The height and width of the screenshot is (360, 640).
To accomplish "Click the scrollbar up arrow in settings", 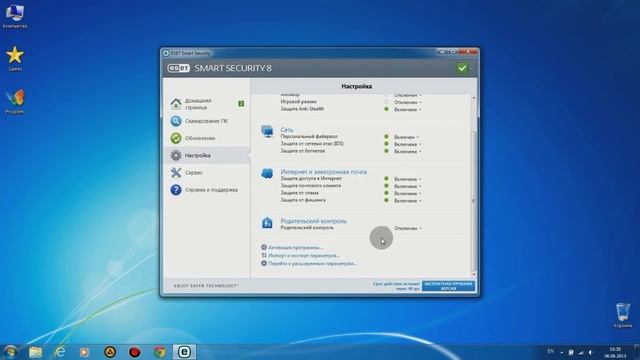I will (473, 98).
